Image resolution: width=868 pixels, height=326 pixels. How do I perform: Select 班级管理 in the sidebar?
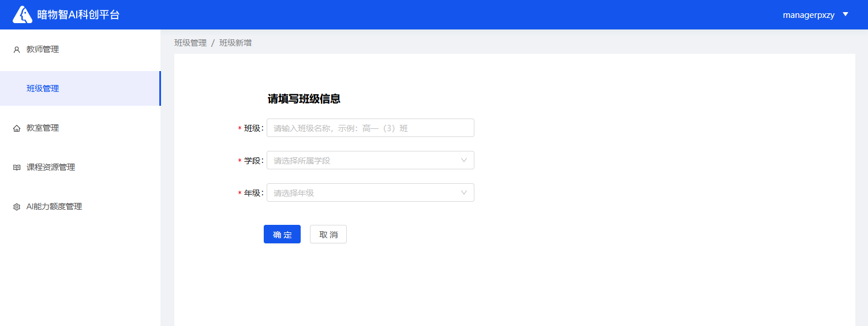80,88
